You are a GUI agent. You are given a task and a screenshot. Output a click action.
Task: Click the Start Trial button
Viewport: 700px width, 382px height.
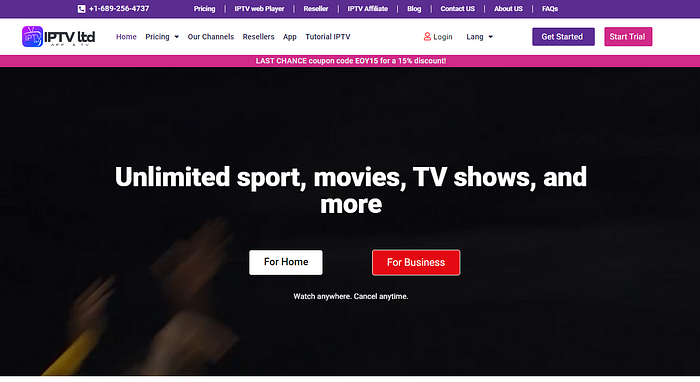(628, 37)
